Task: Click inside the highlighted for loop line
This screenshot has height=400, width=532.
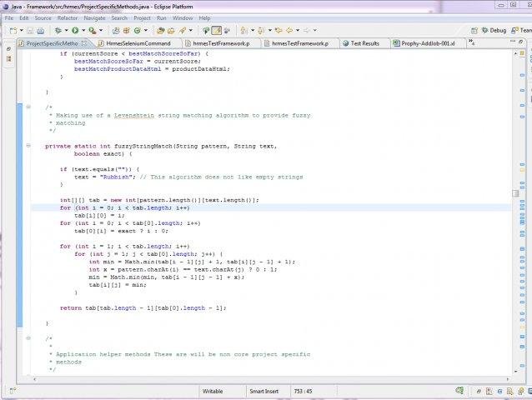Action: point(270,207)
